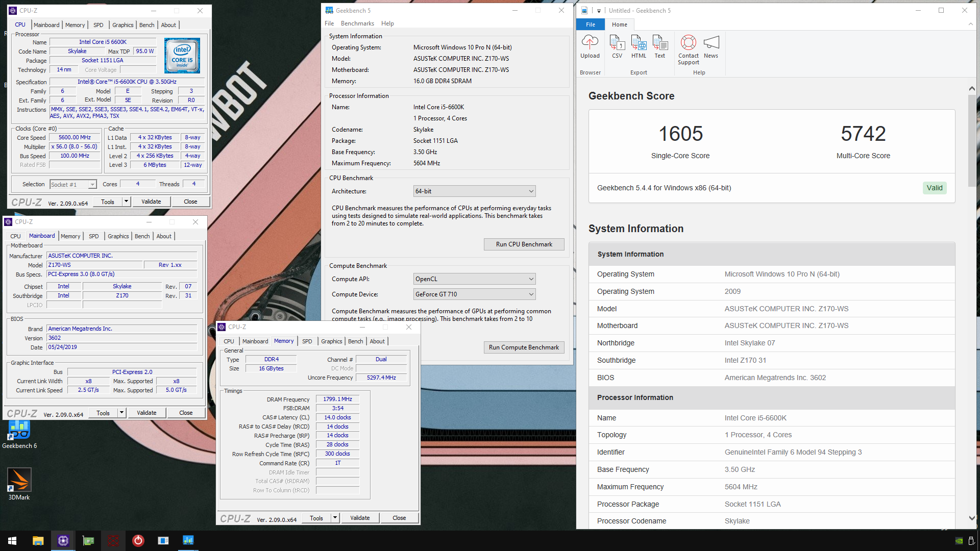Image resolution: width=980 pixels, height=551 pixels.
Task: Open the Benchmarks menu in Geekbench 5
Action: pyautogui.click(x=357, y=23)
